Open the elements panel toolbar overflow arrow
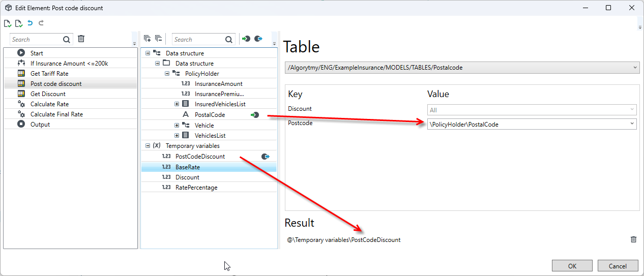The image size is (644, 276). click(134, 44)
